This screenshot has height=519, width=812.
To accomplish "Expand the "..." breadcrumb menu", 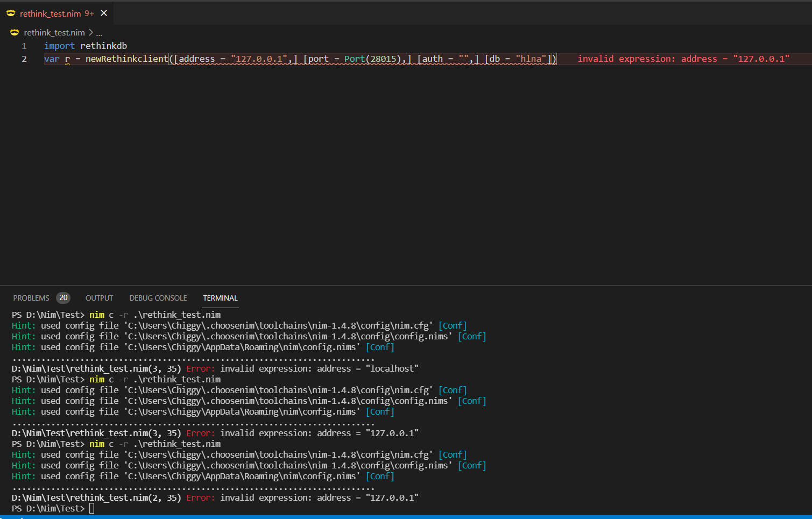I will click(98, 32).
